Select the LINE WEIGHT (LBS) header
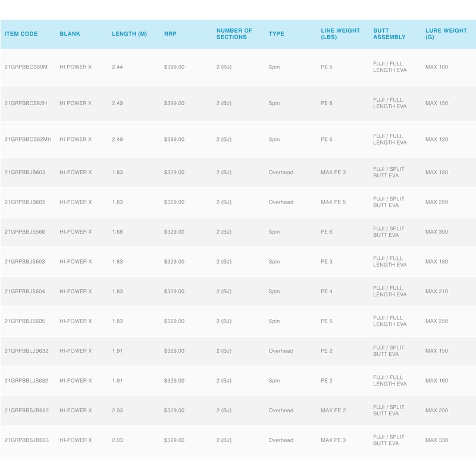The height and width of the screenshot is (476, 476). [x=340, y=34]
